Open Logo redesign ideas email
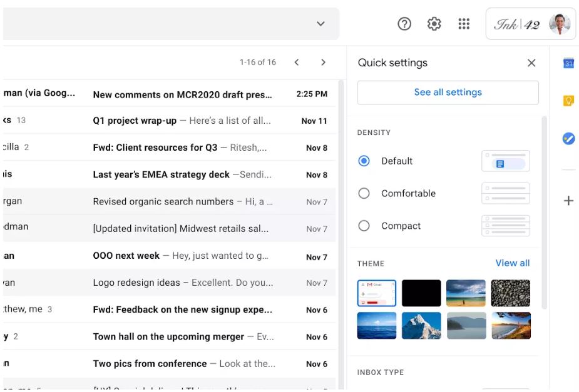 pyautogui.click(x=169, y=283)
